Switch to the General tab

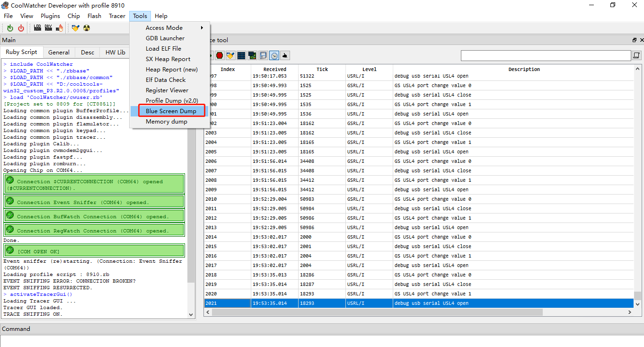pyautogui.click(x=59, y=53)
